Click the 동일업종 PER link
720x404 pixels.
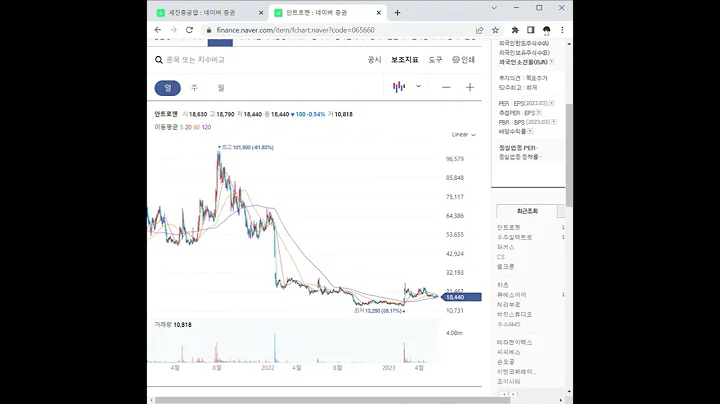(x=518, y=148)
